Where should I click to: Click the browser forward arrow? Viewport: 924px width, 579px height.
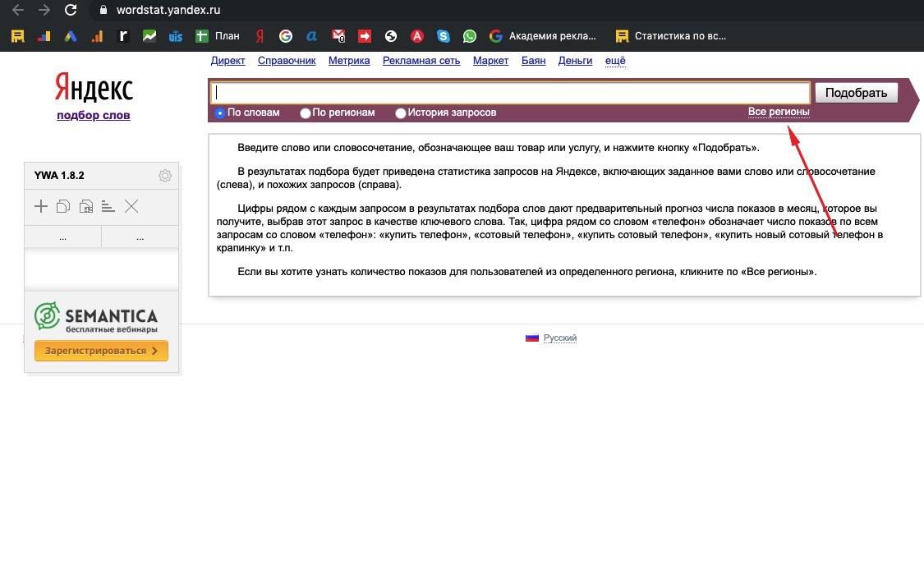point(44,10)
